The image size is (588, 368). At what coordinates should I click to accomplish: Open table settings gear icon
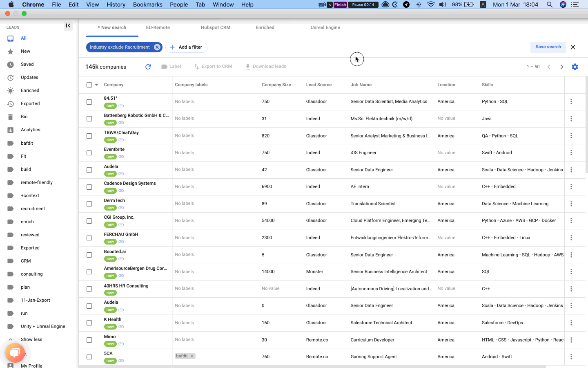[x=575, y=67]
